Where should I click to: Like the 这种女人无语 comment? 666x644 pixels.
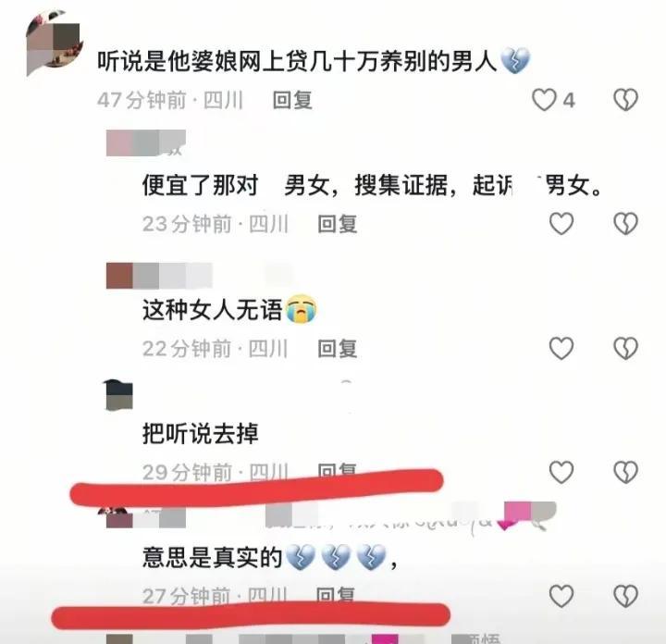tap(561, 348)
